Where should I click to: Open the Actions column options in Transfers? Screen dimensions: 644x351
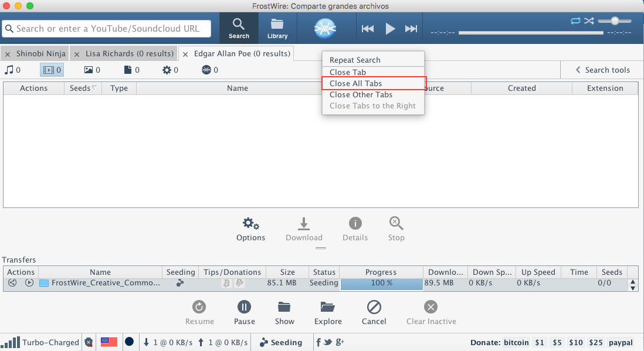21,272
